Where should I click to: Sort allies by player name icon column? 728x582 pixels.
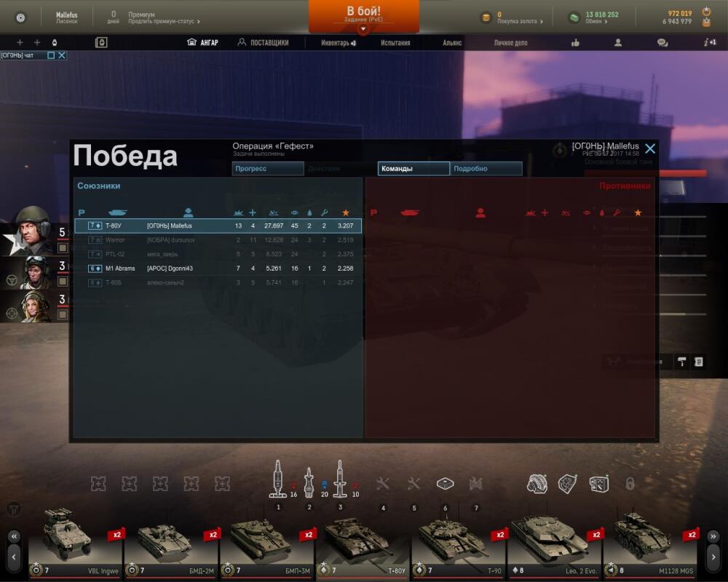pos(188,212)
